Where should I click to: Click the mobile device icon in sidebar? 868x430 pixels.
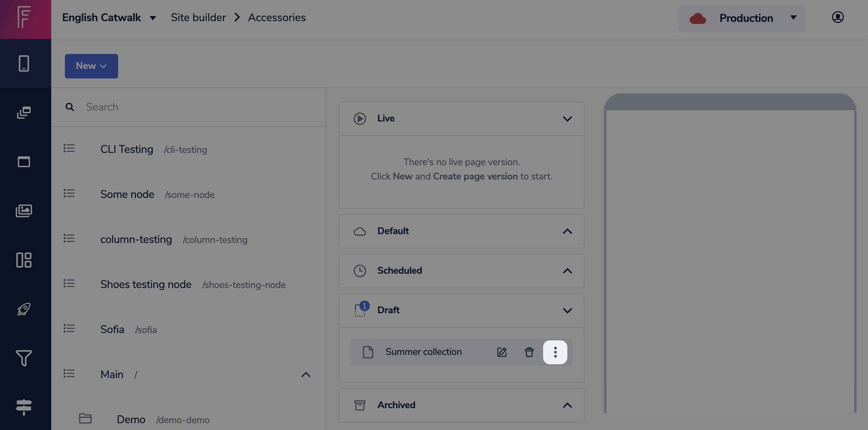[x=24, y=63]
